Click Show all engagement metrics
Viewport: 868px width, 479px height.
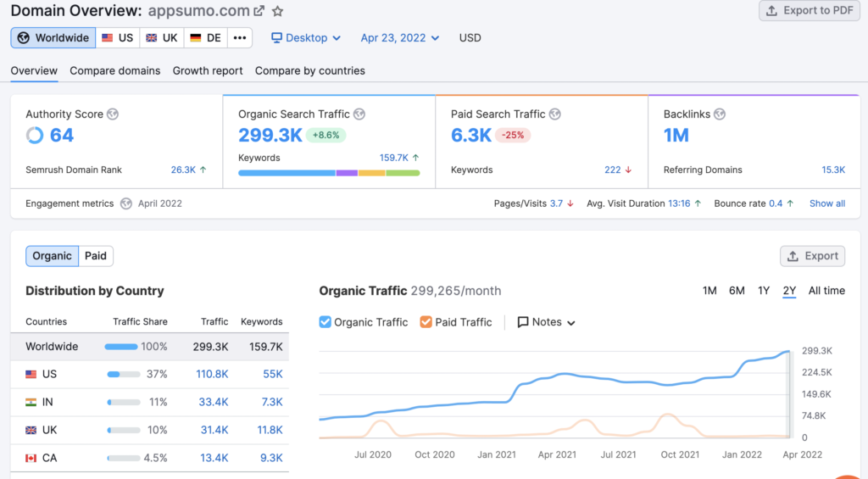827,203
